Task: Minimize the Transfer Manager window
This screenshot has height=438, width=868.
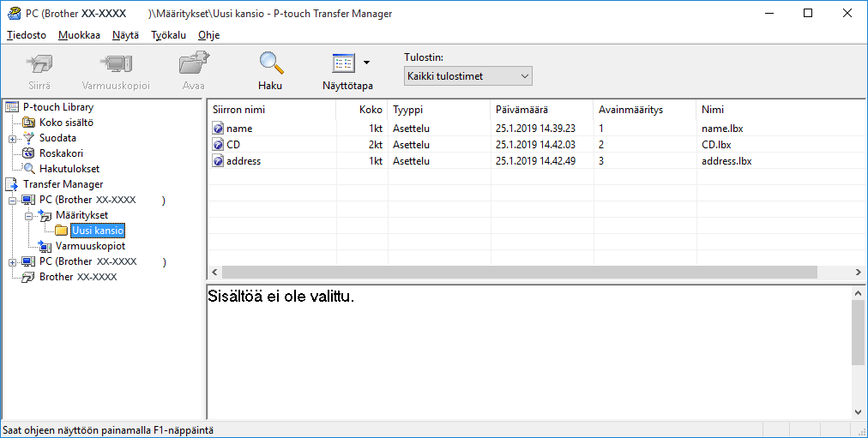Action: click(x=769, y=13)
